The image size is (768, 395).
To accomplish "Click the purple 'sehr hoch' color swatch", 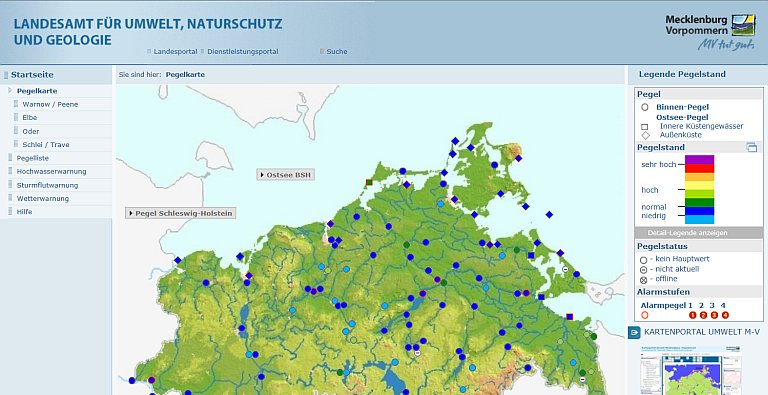I will pos(699,160).
